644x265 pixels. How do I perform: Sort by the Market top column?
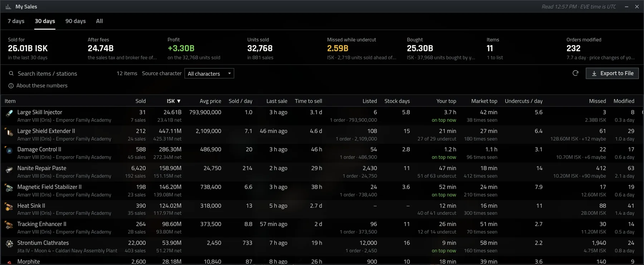tap(484, 101)
